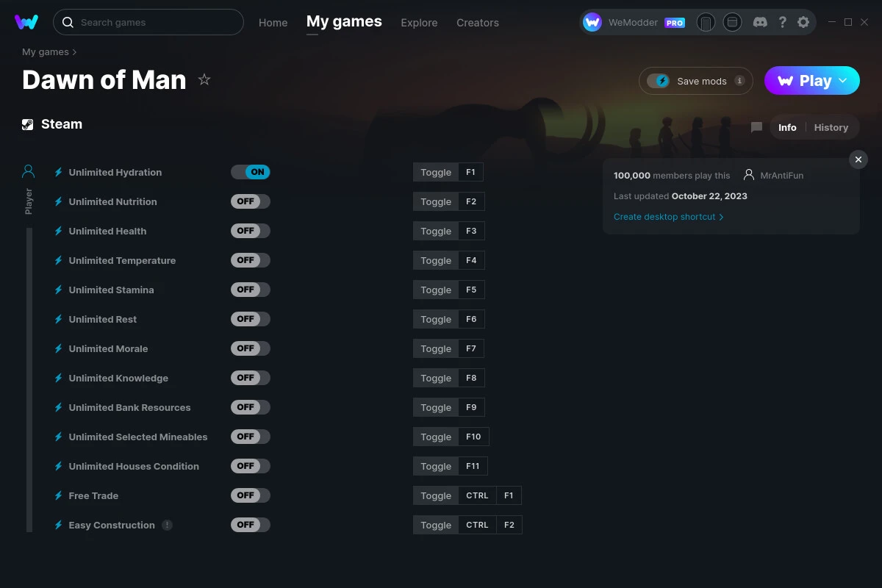The image size is (882, 588).
Task: Click the Steam platform icon
Action: point(28,123)
